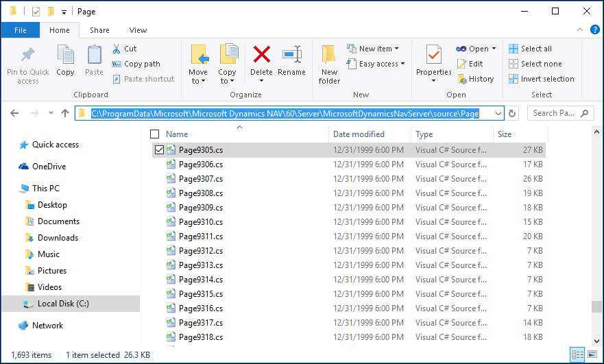604x364 pixels.
Task: Open Downloads in navigation pane
Action: tap(58, 238)
